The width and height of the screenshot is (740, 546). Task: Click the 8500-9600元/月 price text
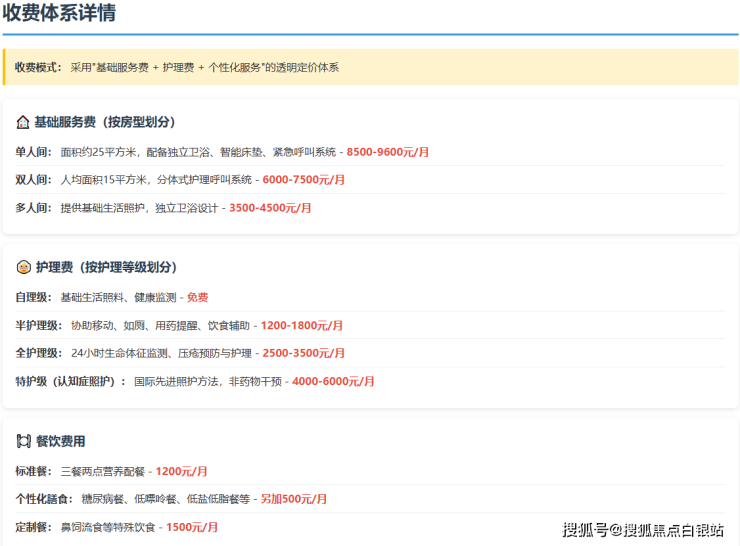click(388, 152)
